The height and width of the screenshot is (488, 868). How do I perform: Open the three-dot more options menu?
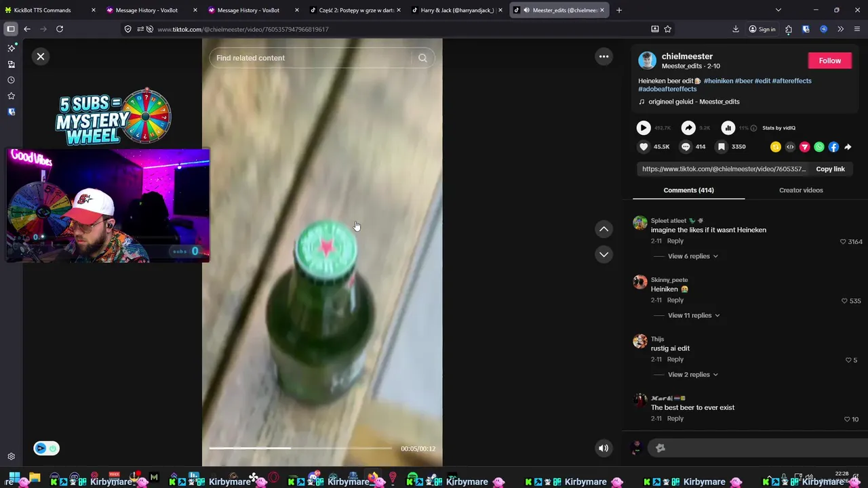click(x=604, y=56)
